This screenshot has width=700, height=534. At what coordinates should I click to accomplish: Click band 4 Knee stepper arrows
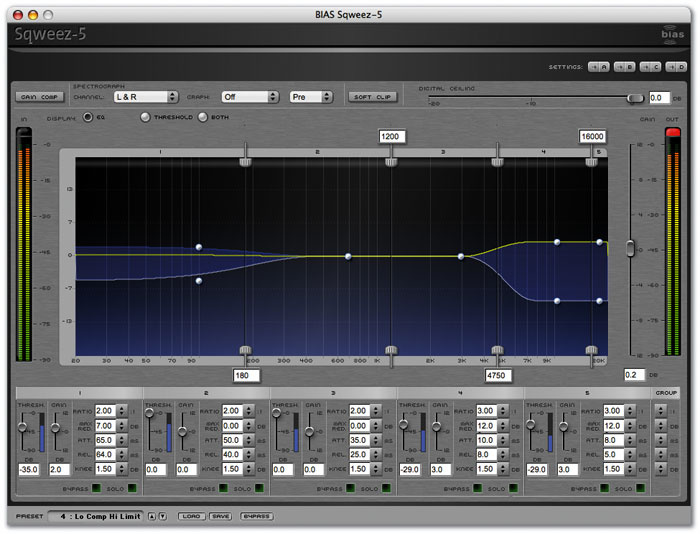tap(503, 469)
